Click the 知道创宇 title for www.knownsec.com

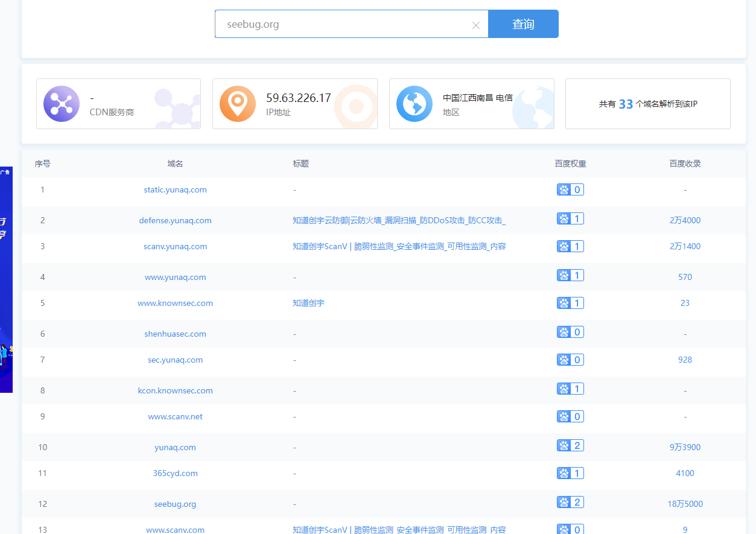tap(308, 303)
